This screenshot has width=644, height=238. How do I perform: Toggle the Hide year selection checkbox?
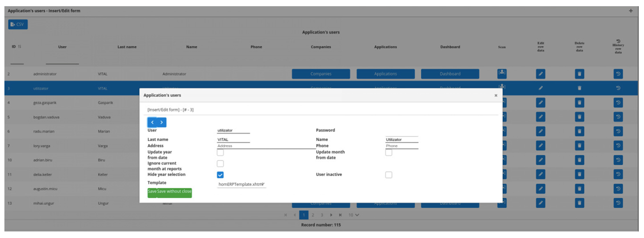tap(220, 175)
